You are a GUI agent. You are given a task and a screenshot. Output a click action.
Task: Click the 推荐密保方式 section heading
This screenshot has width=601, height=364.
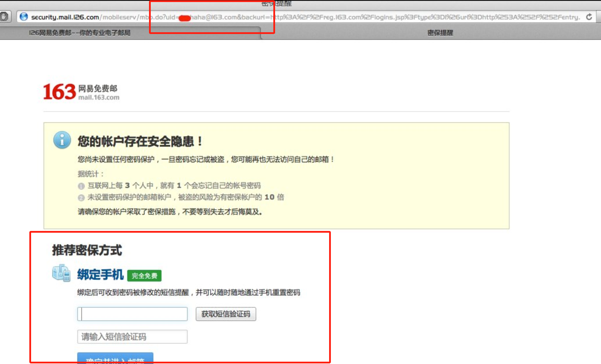tap(87, 250)
